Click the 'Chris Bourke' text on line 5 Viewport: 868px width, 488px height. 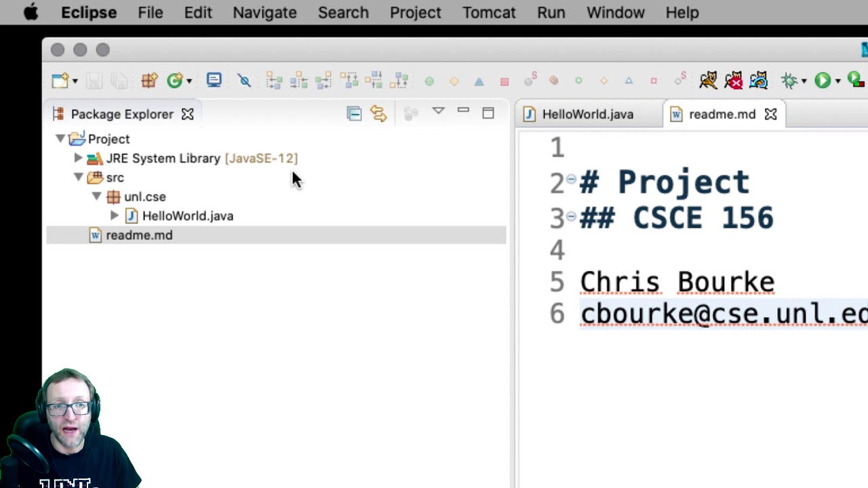pyautogui.click(x=677, y=281)
